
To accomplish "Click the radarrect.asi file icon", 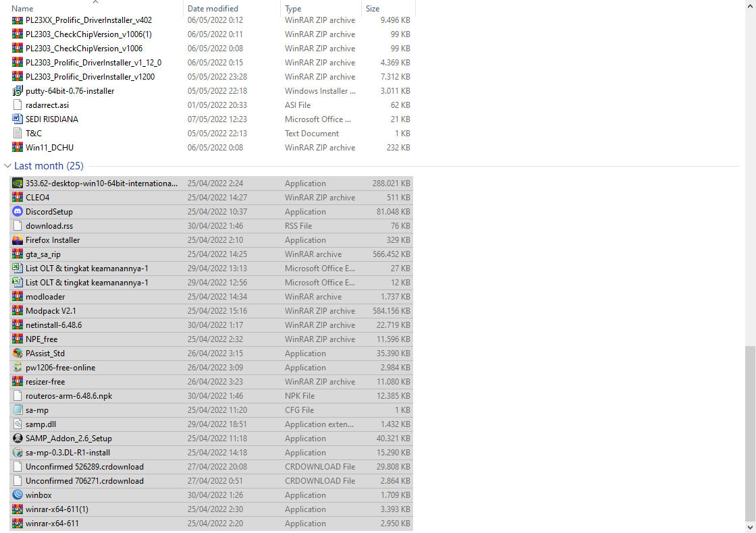I will point(18,105).
